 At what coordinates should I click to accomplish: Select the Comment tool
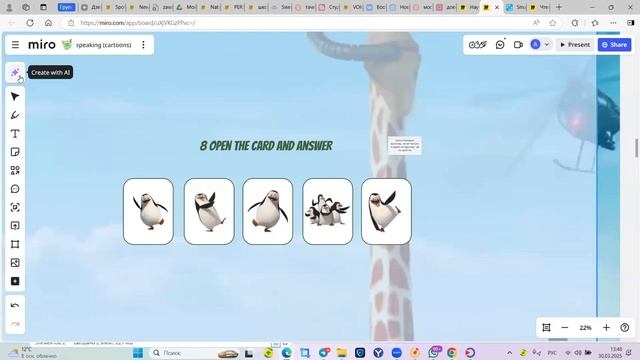point(15,189)
